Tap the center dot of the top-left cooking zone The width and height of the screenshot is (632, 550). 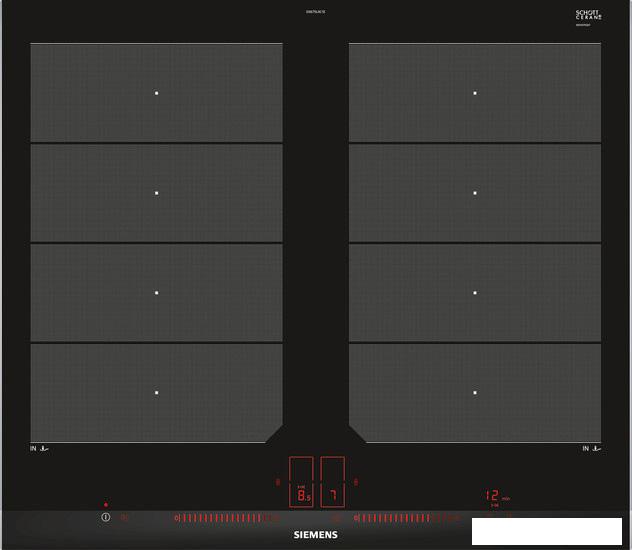point(156,93)
